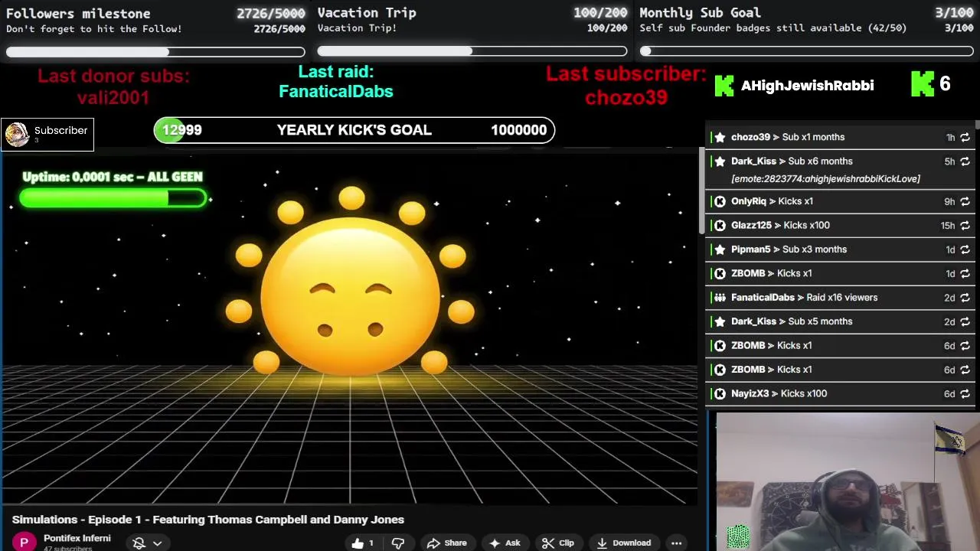
Task: Select the Pipman5 Sub x3 months row
Action: (840, 249)
